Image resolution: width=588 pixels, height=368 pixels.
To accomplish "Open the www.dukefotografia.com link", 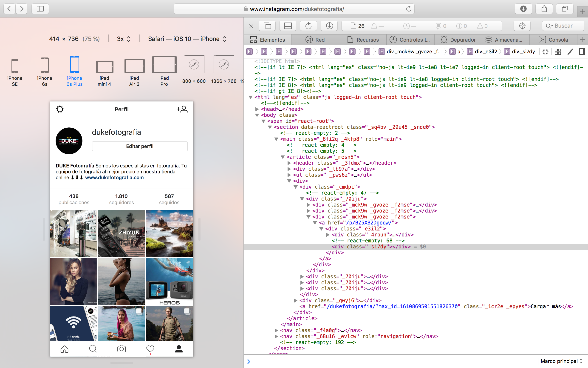I will pos(114,178).
